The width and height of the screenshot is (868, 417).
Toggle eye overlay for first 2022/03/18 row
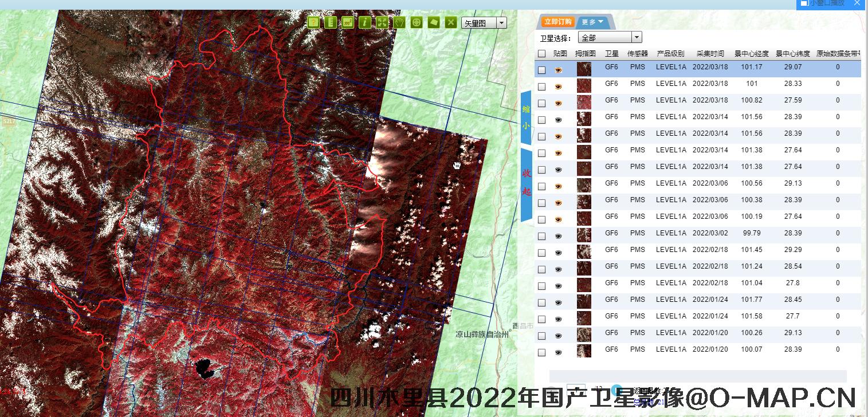click(x=559, y=70)
